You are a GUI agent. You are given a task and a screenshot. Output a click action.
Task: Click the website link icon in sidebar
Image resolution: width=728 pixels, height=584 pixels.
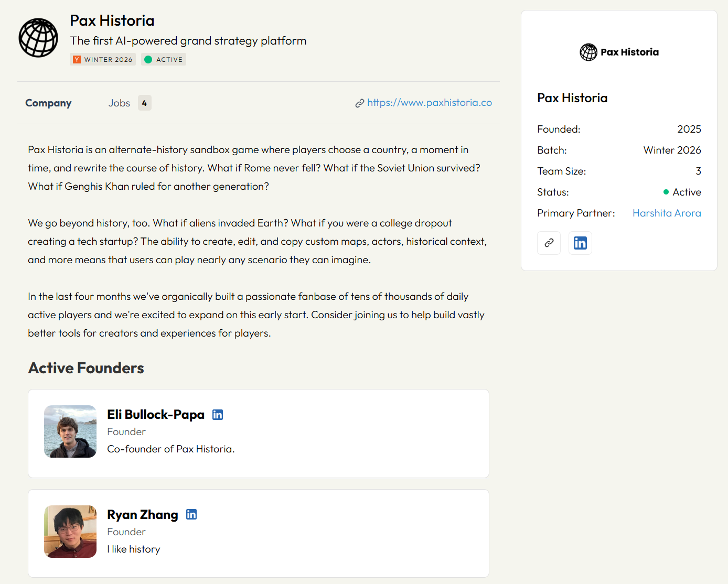549,243
